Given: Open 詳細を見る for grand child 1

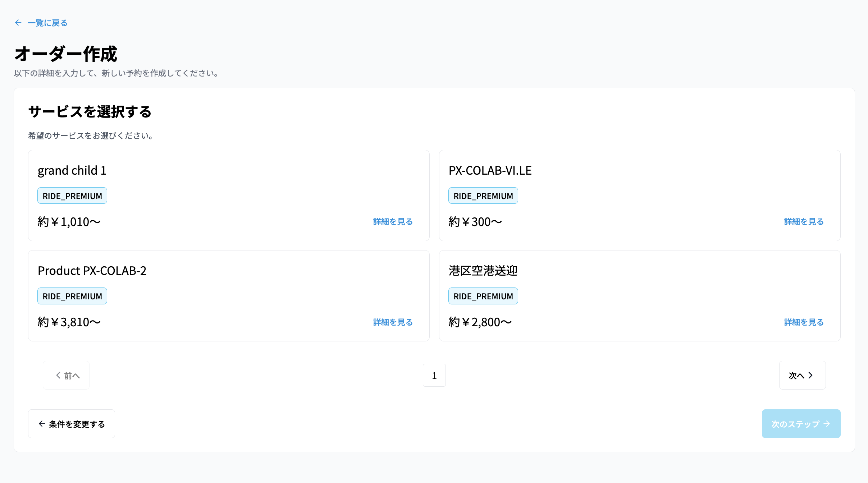Looking at the screenshot, I should [393, 221].
